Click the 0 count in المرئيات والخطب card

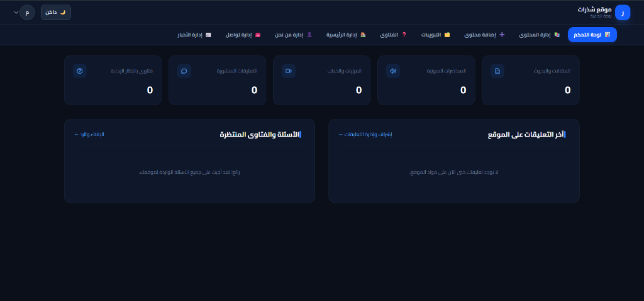[359, 91]
